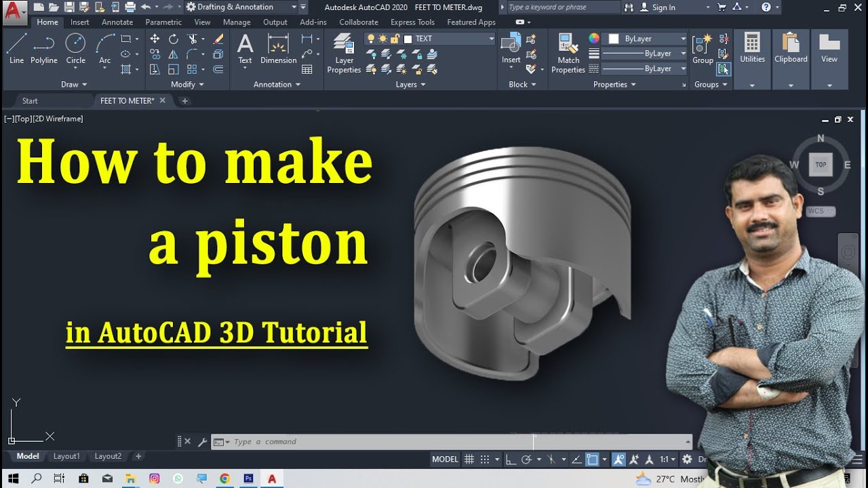This screenshot has width=868, height=488.
Task: Click the Save icon in quick access toolbar
Action: [68, 7]
